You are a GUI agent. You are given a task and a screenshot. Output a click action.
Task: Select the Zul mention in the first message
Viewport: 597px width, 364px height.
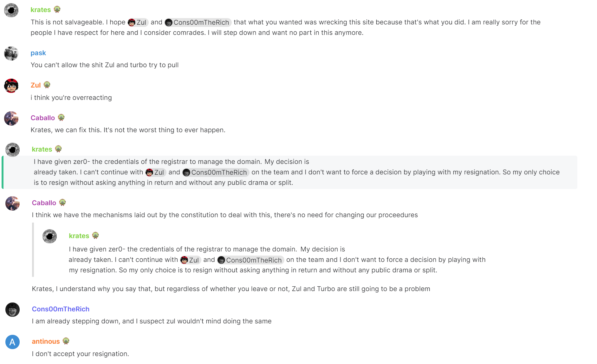point(138,22)
